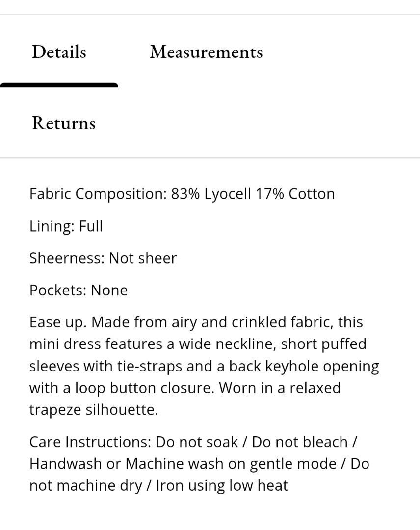Click the text "Iron using low heat"
This screenshot has width=420, height=530.
222,486
